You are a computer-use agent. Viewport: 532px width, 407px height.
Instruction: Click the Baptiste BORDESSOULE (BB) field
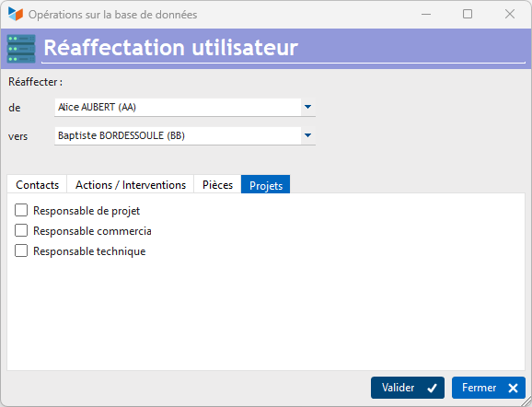tap(185, 135)
